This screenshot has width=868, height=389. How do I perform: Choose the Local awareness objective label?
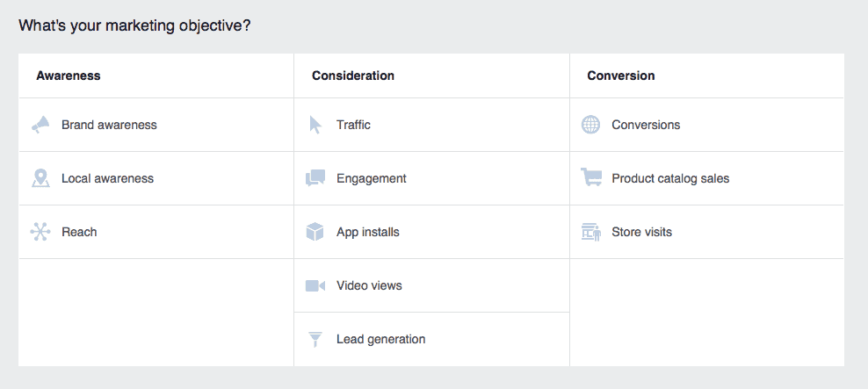point(107,178)
